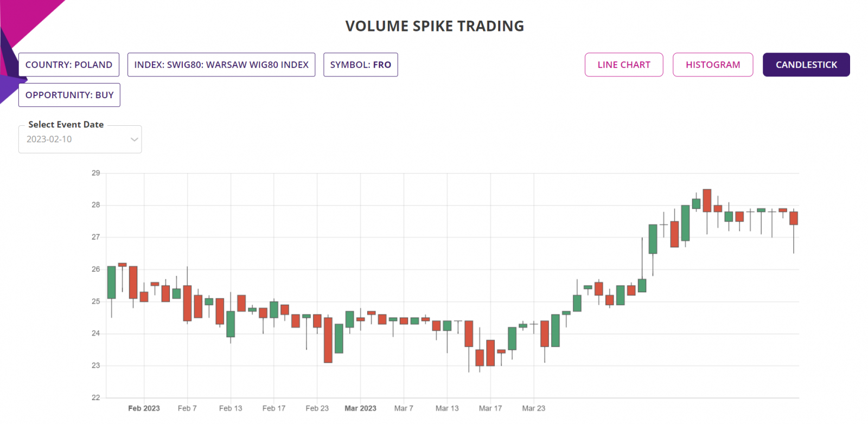Click the dropdown chevron next to 2023-02-10
The image size is (868, 424).
point(134,139)
